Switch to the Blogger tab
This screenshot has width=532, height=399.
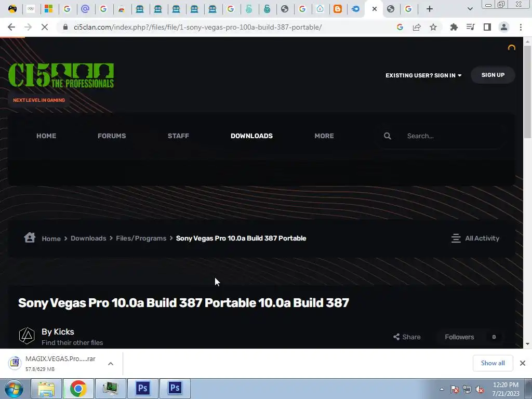coord(338,9)
